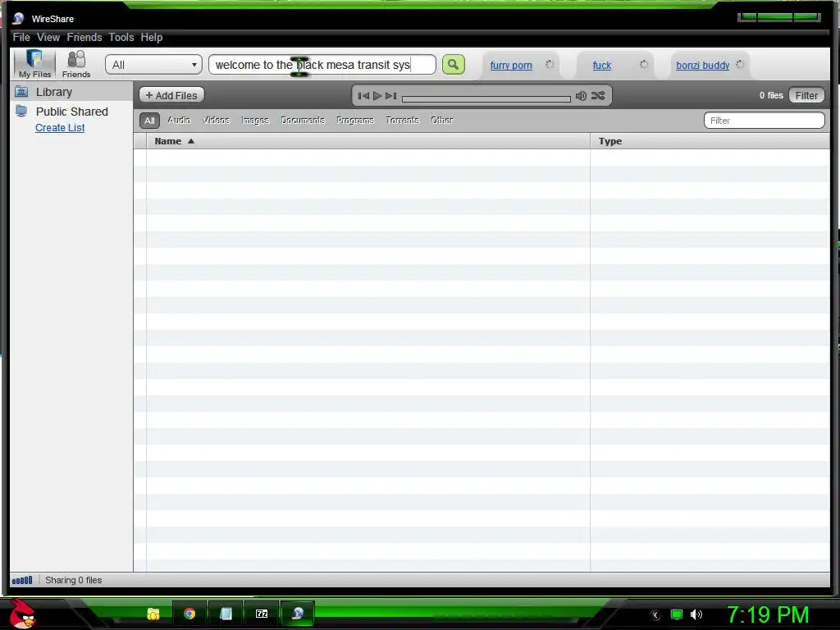Sort by the Name column

[368, 141]
